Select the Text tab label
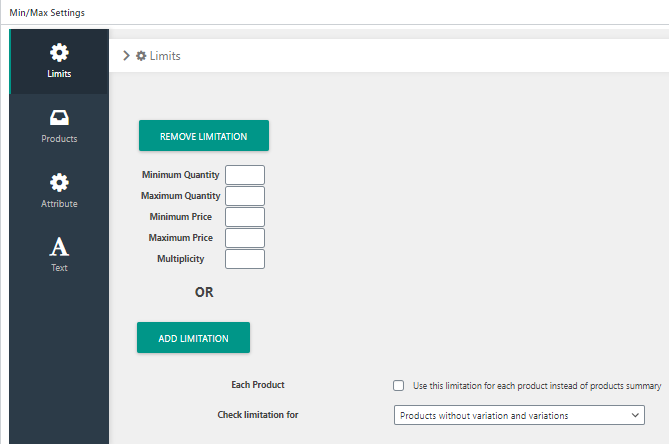This screenshot has width=669, height=444. (x=59, y=268)
